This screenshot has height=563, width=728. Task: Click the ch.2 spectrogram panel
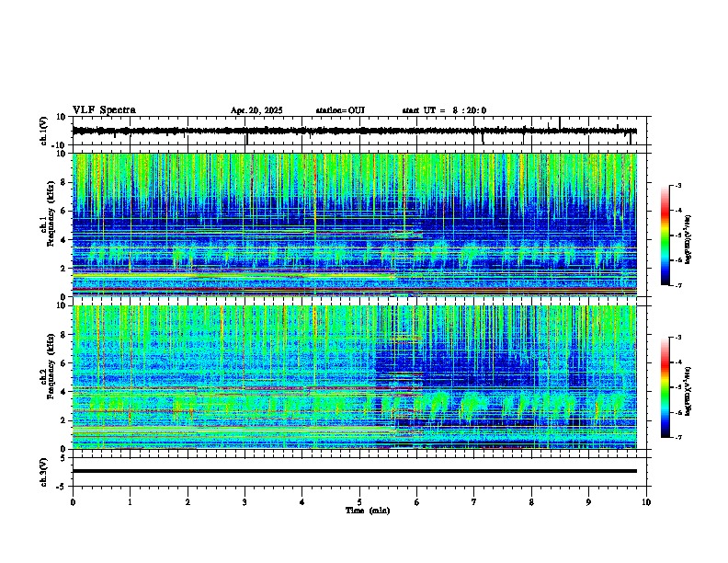(x=355, y=377)
